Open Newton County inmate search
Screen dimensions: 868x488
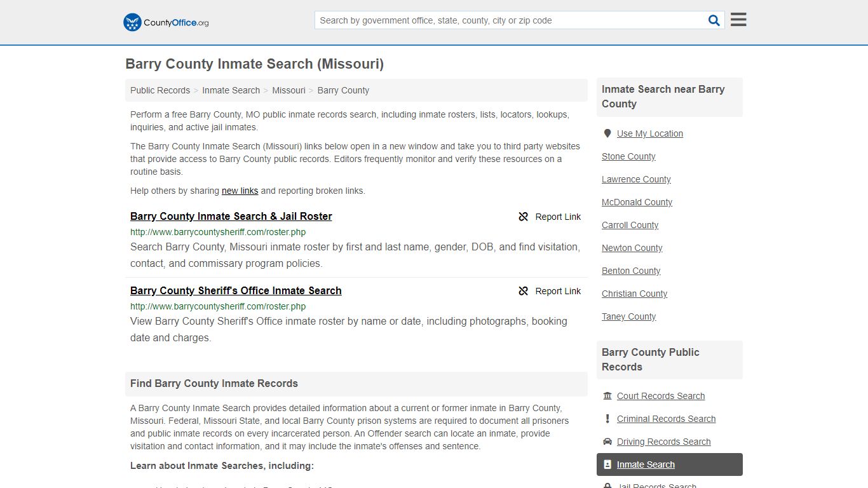click(632, 248)
